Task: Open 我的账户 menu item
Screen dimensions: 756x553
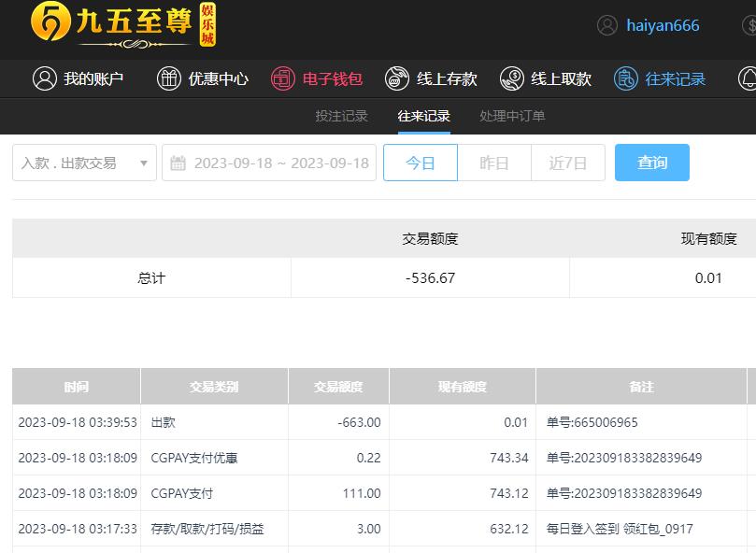Action: [93, 78]
